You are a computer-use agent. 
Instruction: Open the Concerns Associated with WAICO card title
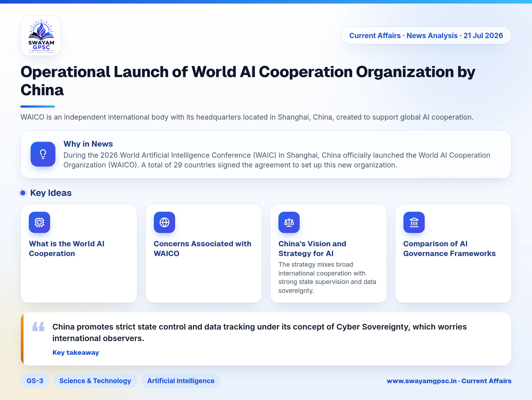tap(203, 249)
